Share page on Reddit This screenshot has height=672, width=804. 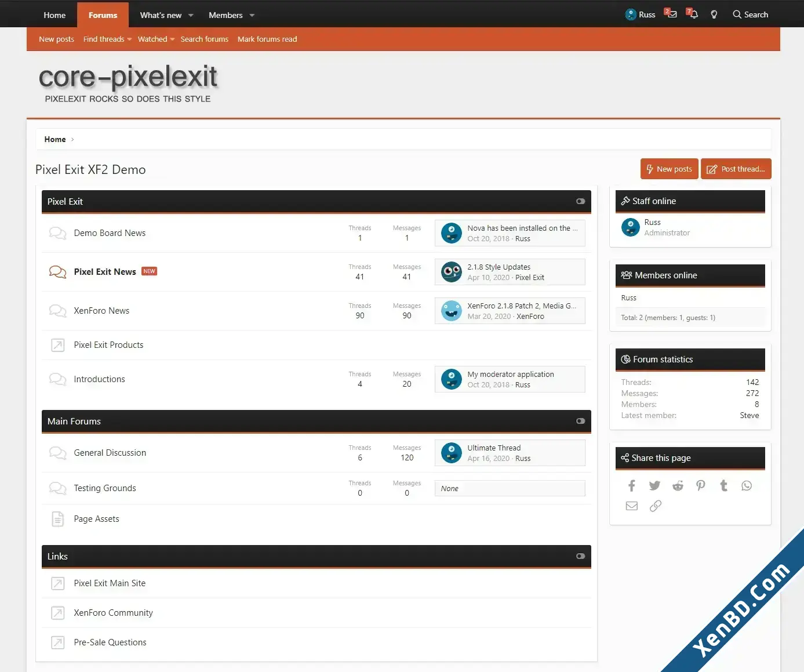(678, 486)
